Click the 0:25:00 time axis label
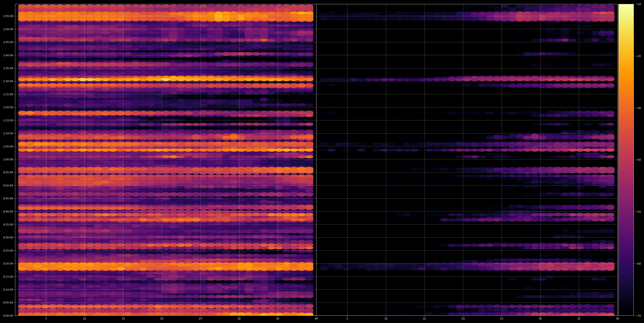This screenshot has width=644, height=323. [x=8, y=251]
